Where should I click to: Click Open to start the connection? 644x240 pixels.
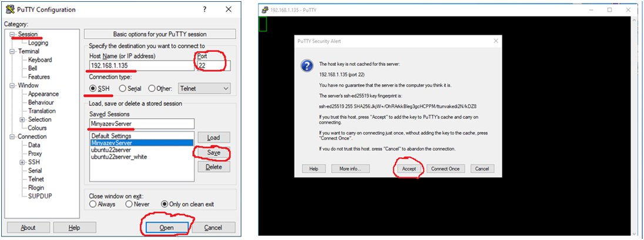[166, 227]
